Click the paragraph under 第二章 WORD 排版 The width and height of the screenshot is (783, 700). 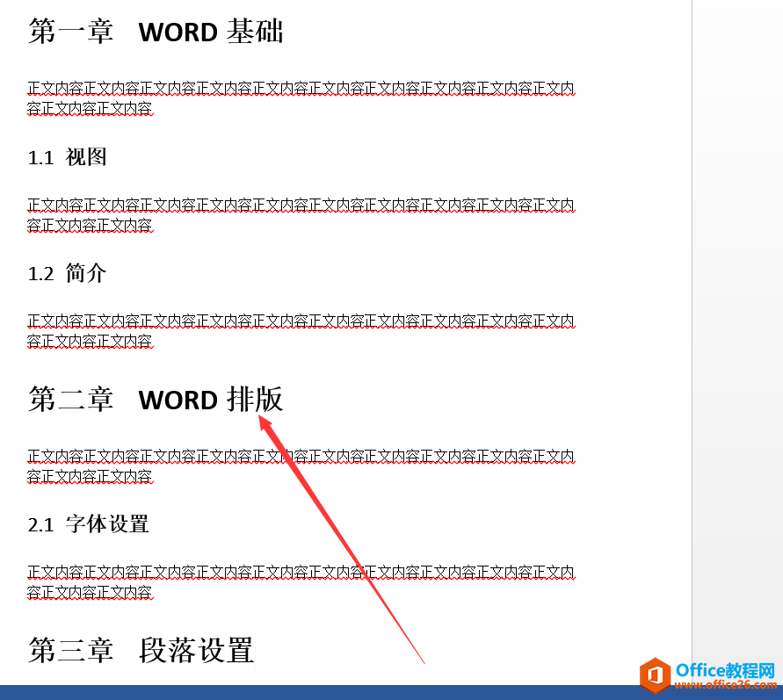pos(299,465)
